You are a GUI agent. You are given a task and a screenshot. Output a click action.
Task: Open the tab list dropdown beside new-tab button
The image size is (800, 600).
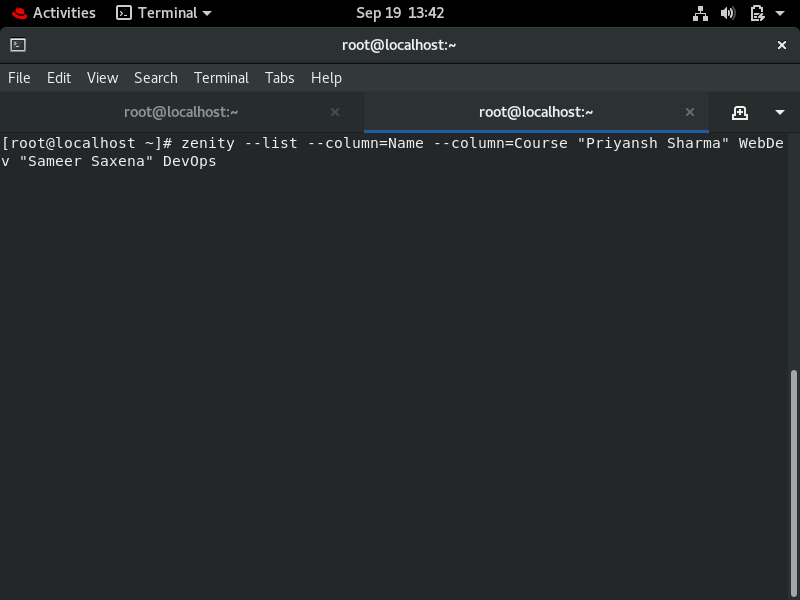781,112
